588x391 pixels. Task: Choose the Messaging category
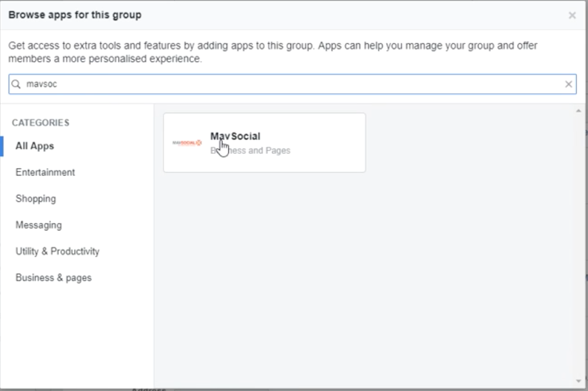38,225
